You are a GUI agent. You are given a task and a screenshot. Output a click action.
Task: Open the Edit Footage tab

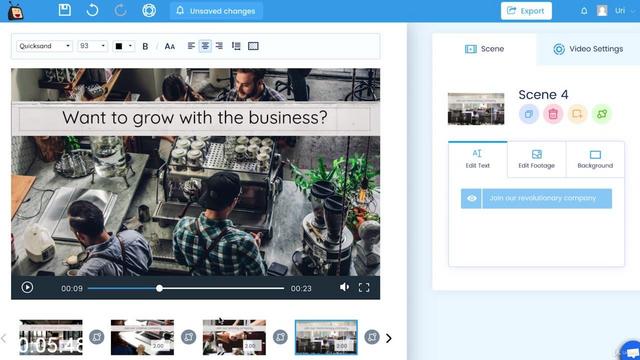point(536,159)
